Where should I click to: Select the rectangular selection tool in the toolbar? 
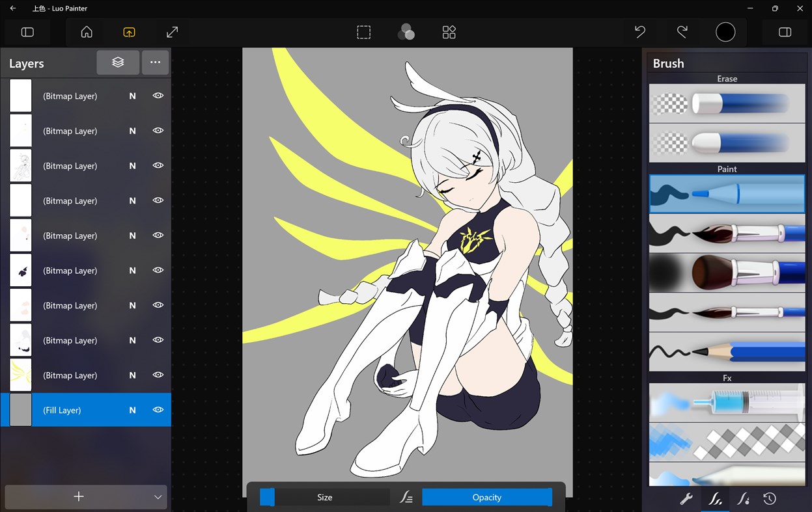coord(363,32)
